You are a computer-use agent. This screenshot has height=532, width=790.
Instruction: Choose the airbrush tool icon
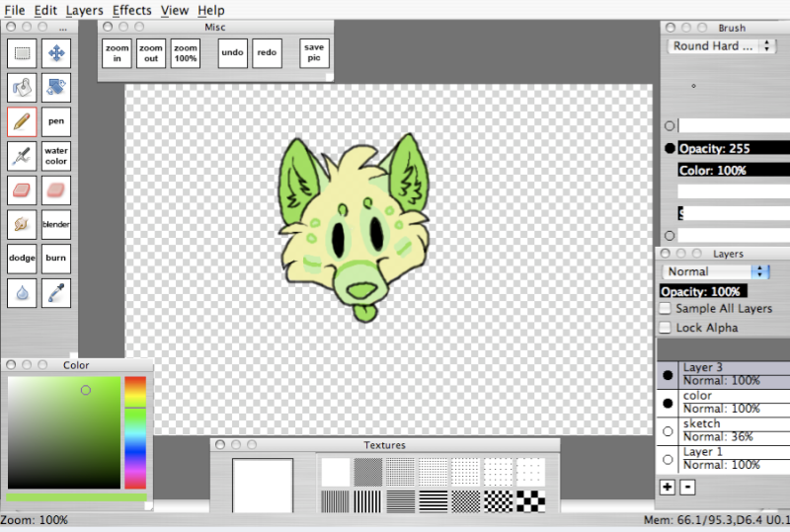[x=22, y=156]
